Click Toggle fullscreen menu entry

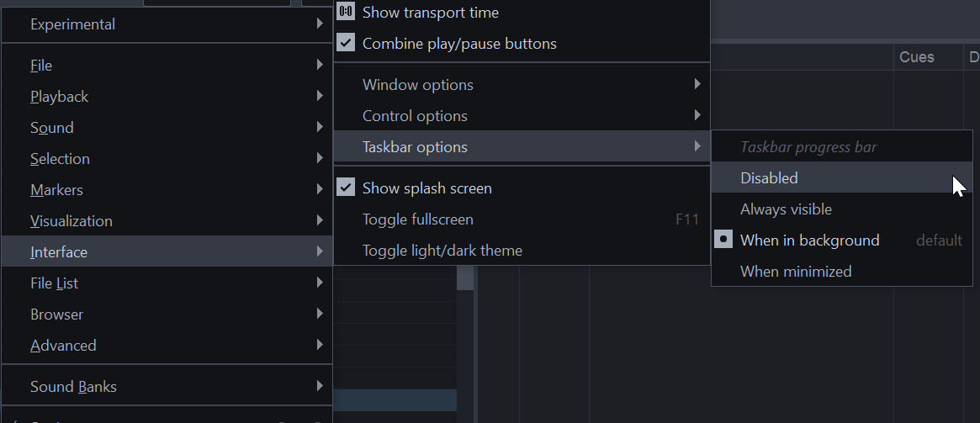(418, 219)
